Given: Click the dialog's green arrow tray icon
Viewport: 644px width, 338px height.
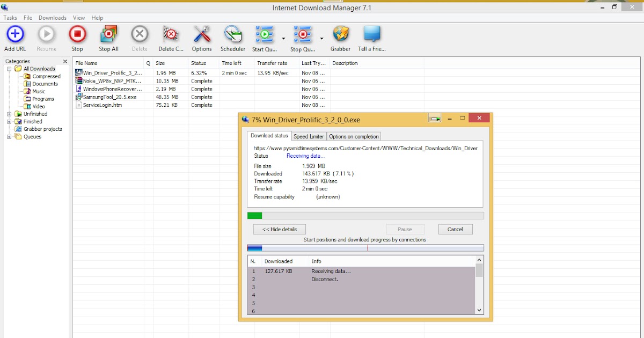Looking at the screenshot, I should click(x=435, y=119).
